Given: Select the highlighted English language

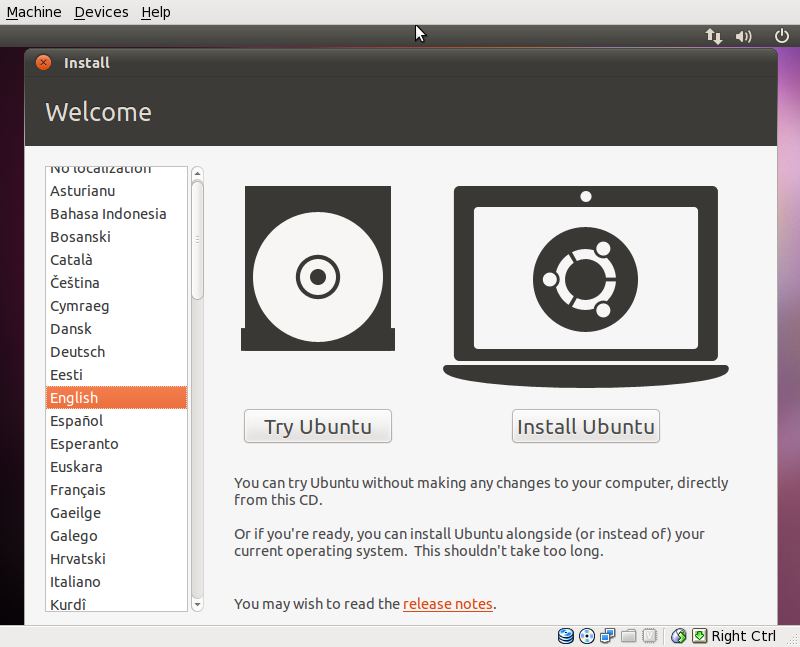Looking at the screenshot, I should coord(116,397).
